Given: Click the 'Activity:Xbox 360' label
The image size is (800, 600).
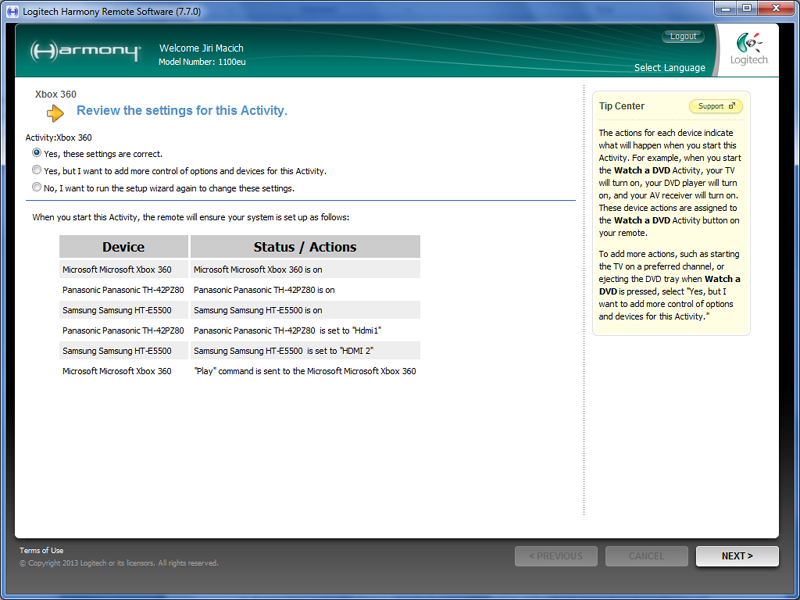Looking at the screenshot, I should click(59, 138).
